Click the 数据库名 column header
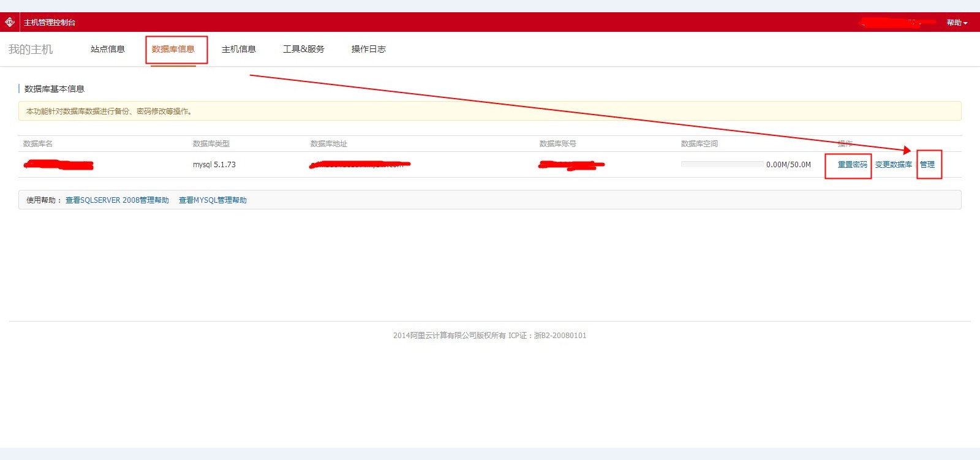This screenshot has width=980, height=460. tap(38, 144)
